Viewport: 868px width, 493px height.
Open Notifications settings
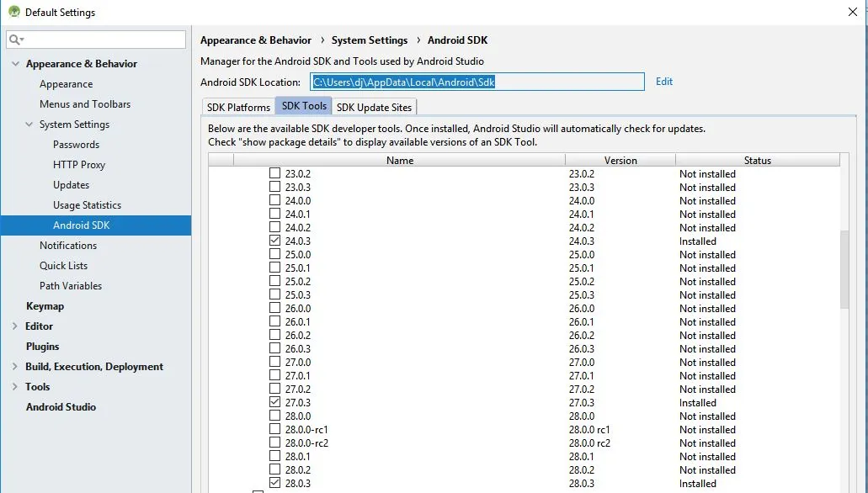point(68,246)
